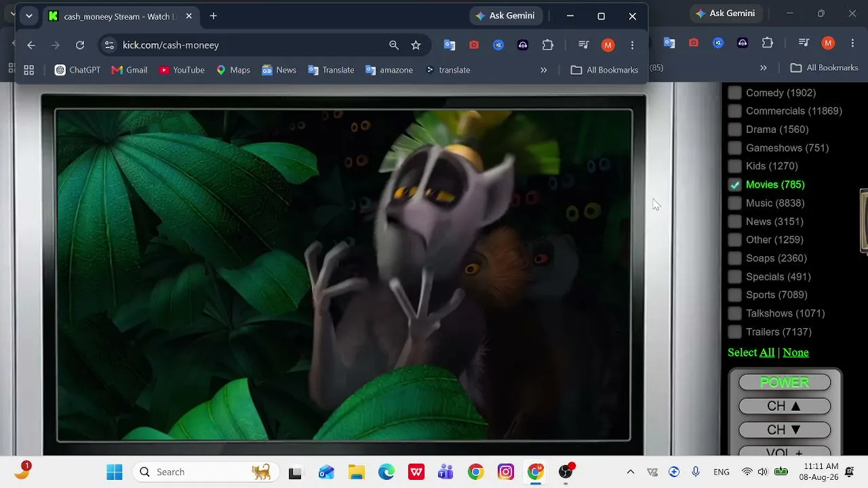Open media controls in the background window
868x488 pixels.
coord(804,43)
